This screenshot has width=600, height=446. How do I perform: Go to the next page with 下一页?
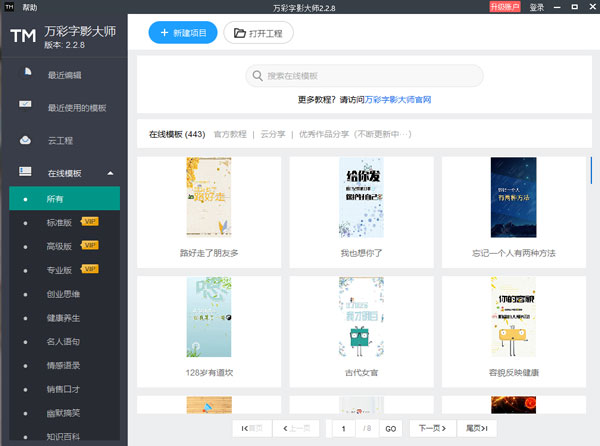pos(433,428)
